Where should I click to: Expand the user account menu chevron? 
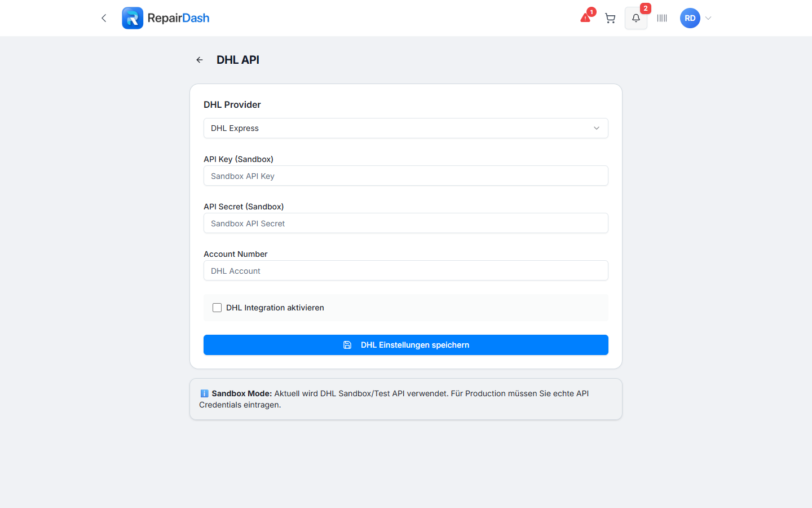(x=708, y=18)
